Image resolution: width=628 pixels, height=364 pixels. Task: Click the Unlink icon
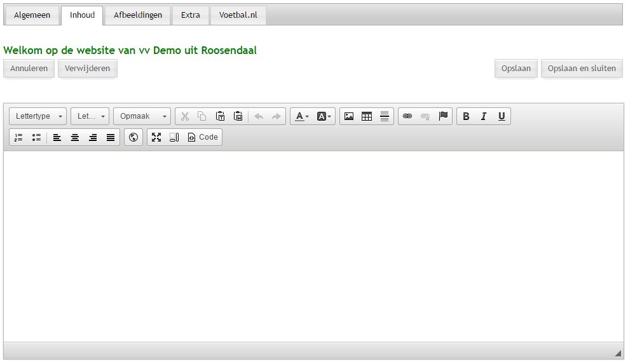[x=425, y=116]
